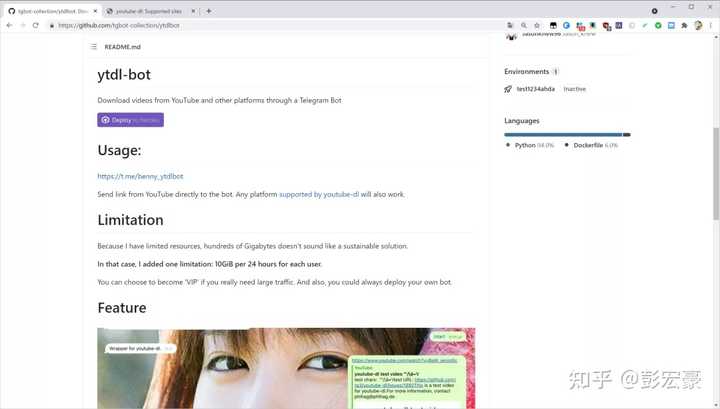This screenshot has height=409, width=720.
Task: Open the Extensions puzzle piece menu
Action: [x=684, y=25]
